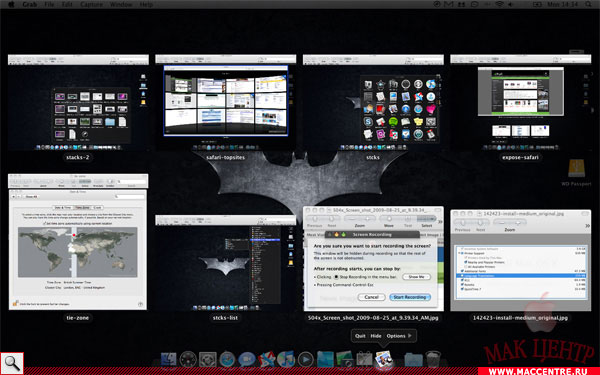
Task: Launch iTunes from the Dock
Action: 286,360
